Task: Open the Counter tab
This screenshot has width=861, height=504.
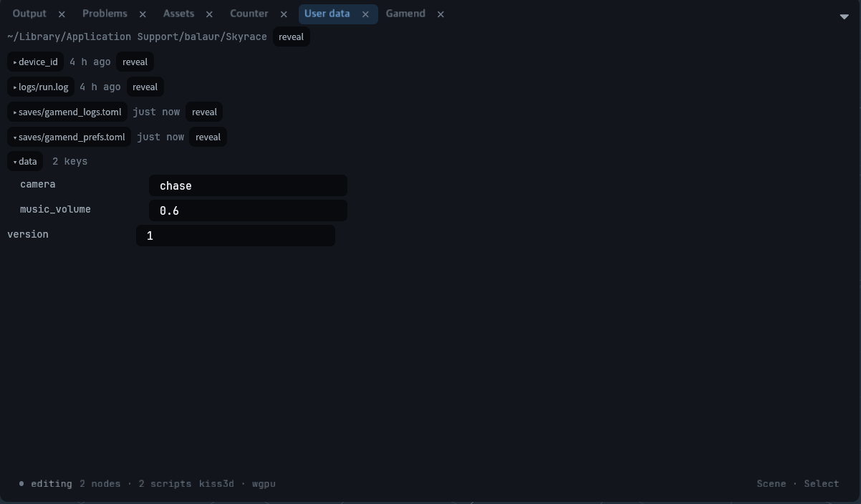Action: (249, 14)
